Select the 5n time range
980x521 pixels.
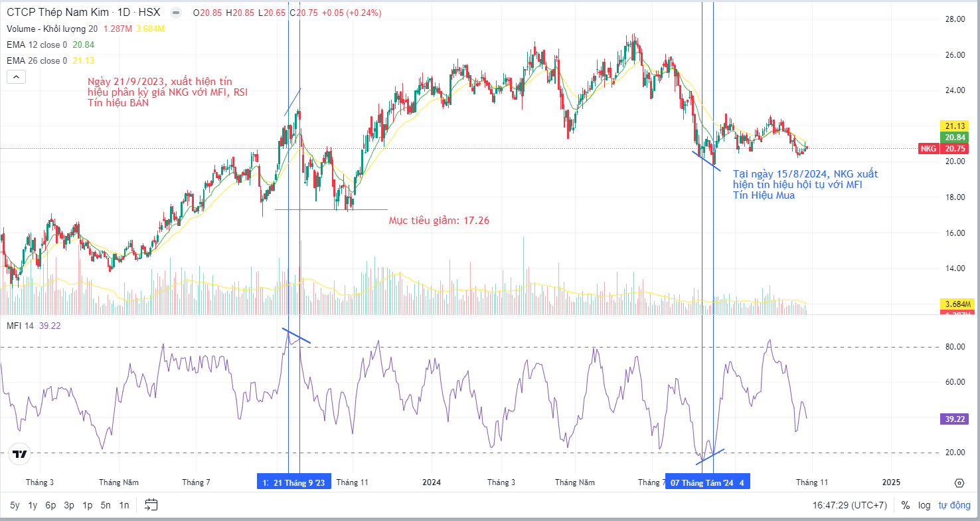(x=106, y=505)
